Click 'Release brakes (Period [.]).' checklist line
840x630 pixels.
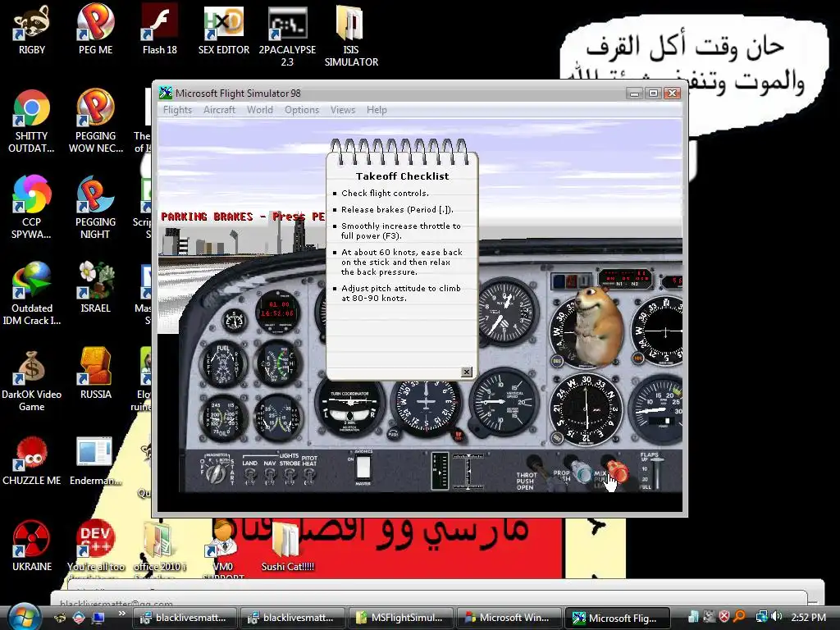[397, 210]
